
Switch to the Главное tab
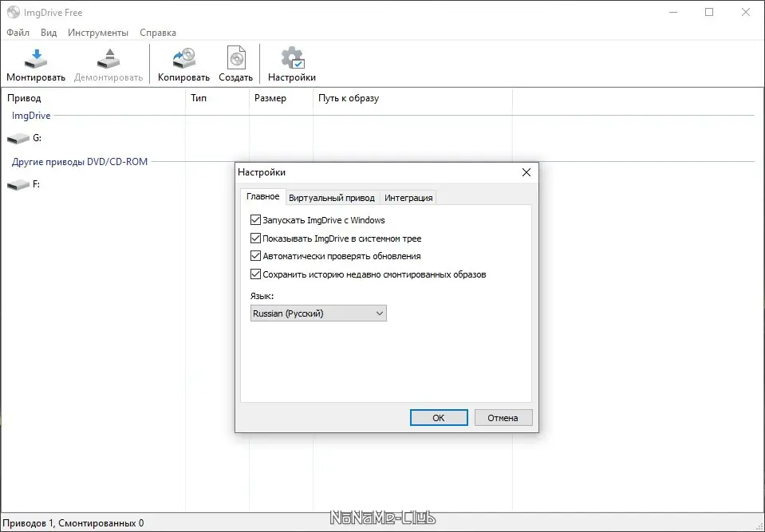pos(263,196)
